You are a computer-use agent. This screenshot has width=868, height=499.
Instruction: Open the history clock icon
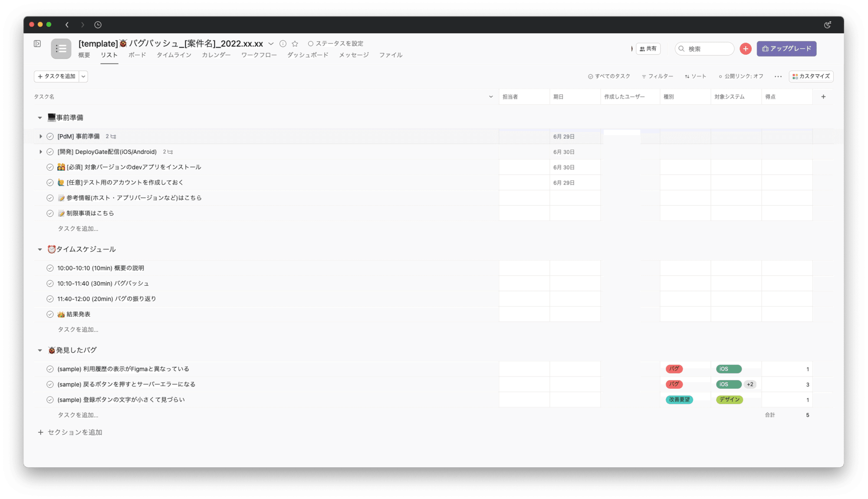pos(98,25)
